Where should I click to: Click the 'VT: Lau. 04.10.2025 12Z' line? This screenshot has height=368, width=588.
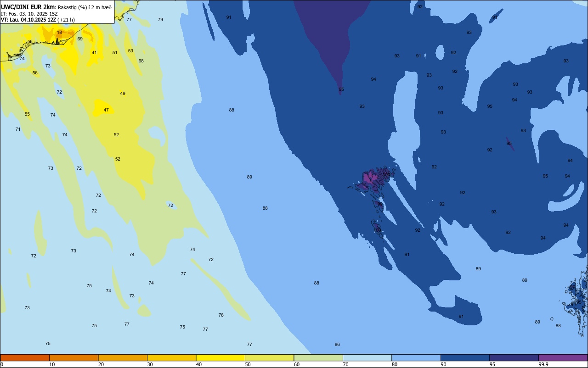tap(28, 20)
